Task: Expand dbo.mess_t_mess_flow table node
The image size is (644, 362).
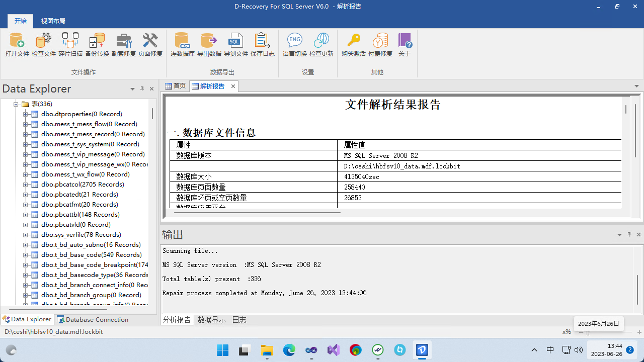Action: [x=26, y=124]
